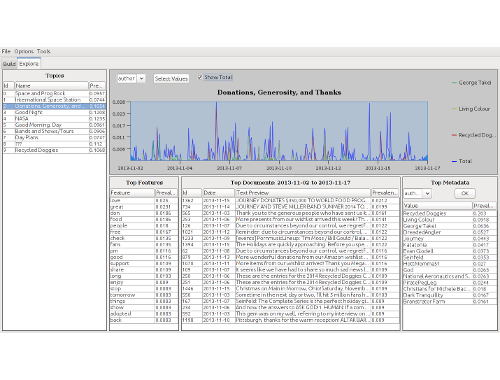Sort topics by the Pre... column header
Screen dimensions: 500x380
[x=97, y=86]
